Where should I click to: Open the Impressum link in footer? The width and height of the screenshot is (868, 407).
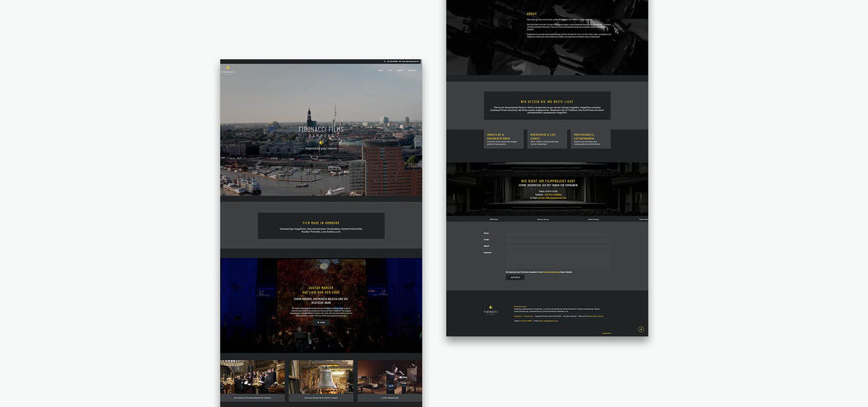click(518, 316)
